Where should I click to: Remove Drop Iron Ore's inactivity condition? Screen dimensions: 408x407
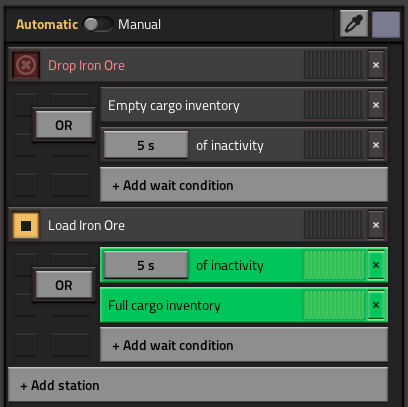click(x=376, y=145)
